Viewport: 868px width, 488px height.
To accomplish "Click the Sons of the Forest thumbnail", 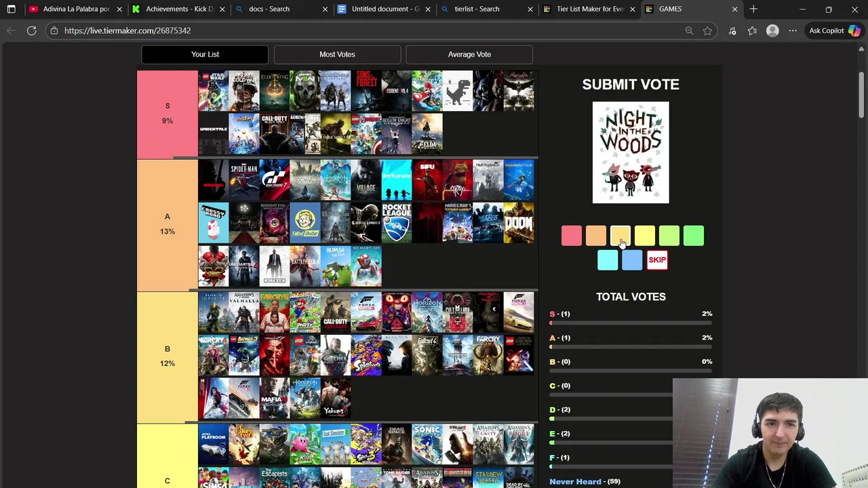I will [x=366, y=91].
